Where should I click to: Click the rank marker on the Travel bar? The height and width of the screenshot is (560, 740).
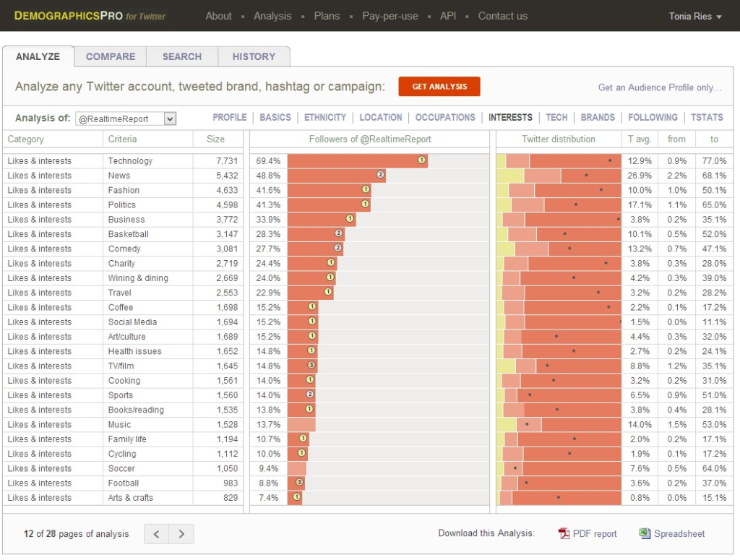(328, 292)
